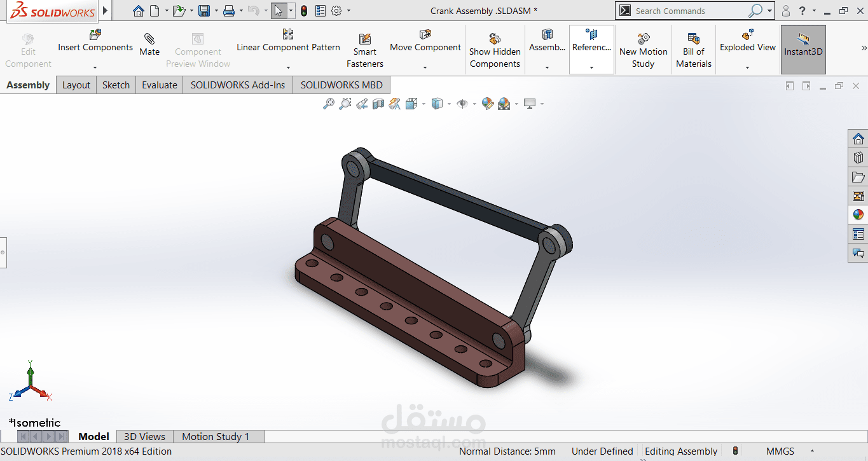Open Bill of Materials tool
Screen dimensions: 868x461
[694, 50]
